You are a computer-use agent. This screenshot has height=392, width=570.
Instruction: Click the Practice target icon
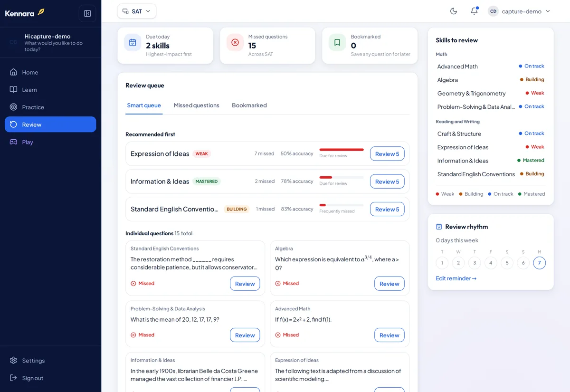13,107
